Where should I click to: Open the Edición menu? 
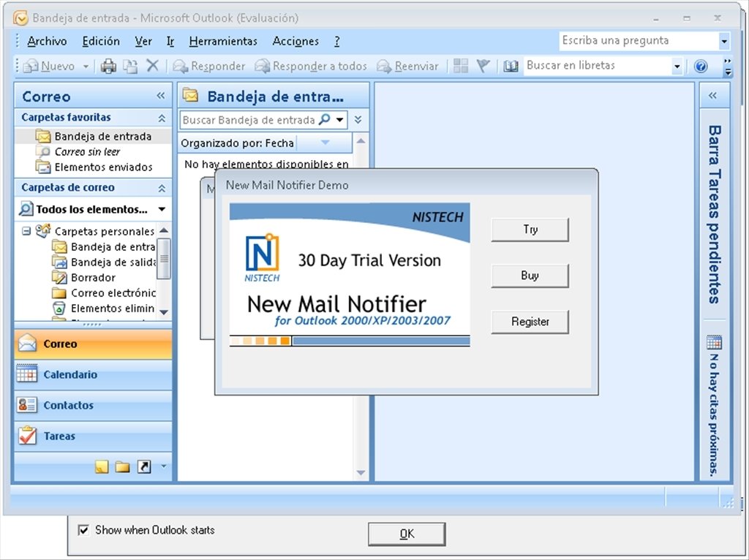101,41
